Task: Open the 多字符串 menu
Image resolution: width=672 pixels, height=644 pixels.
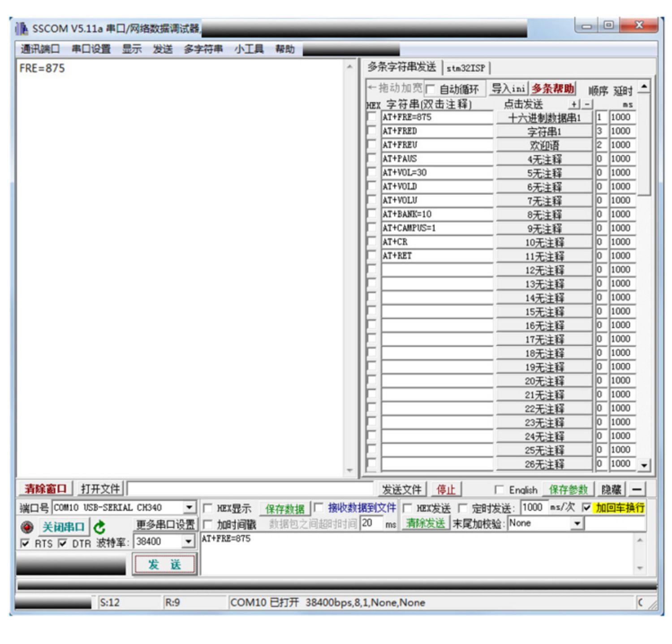Action: point(203,49)
